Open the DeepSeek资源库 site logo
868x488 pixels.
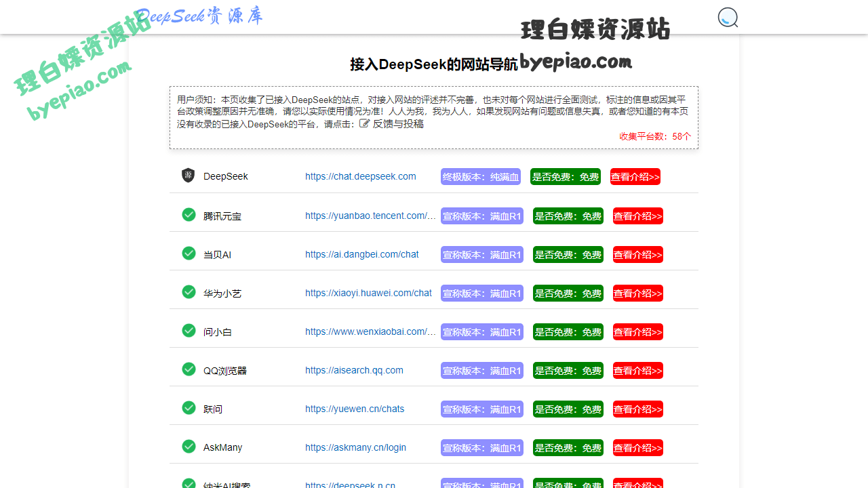point(198,16)
